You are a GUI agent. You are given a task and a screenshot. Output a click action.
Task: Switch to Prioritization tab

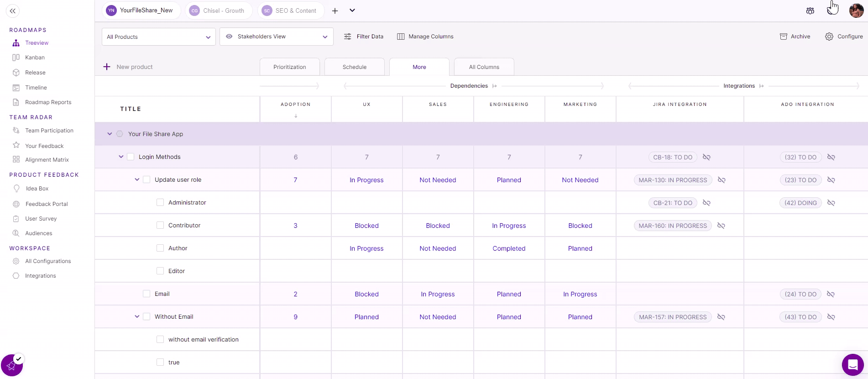[x=290, y=67]
